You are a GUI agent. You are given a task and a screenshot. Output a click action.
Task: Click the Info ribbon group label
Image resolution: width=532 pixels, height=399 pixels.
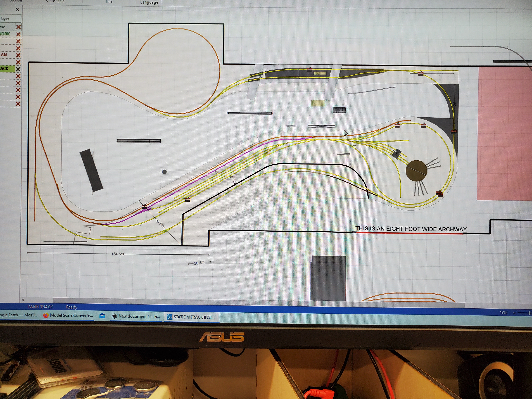(110, 2)
